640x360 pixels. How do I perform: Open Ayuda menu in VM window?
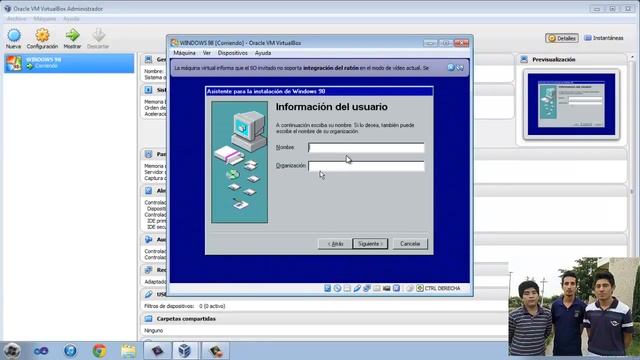[262, 53]
